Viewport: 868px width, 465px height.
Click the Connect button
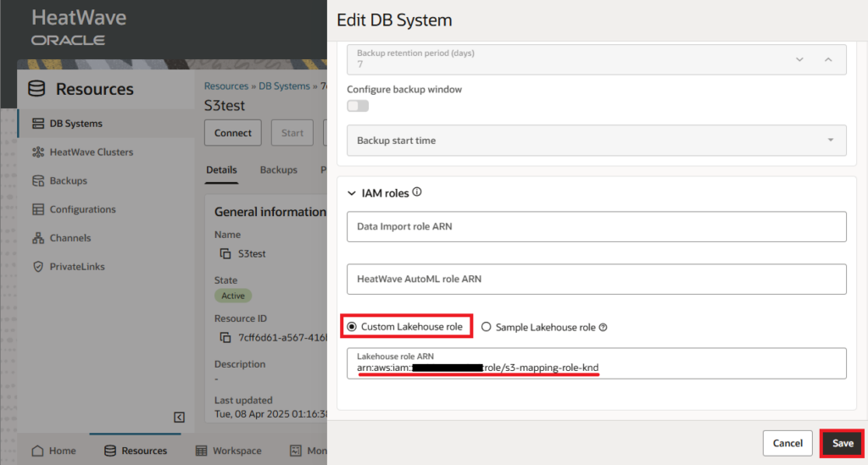(x=232, y=133)
